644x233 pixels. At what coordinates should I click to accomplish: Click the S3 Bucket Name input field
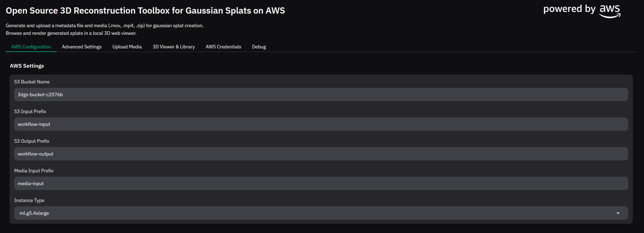point(321,95)
